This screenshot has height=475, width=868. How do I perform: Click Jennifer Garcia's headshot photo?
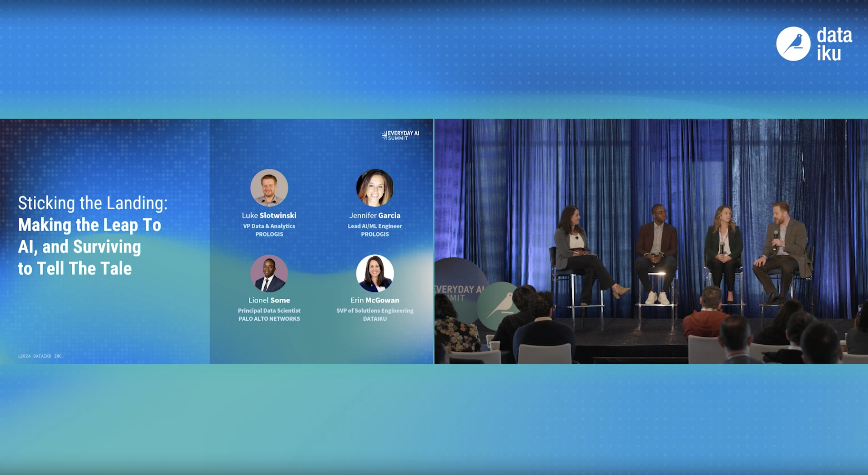tap(375, 188)
